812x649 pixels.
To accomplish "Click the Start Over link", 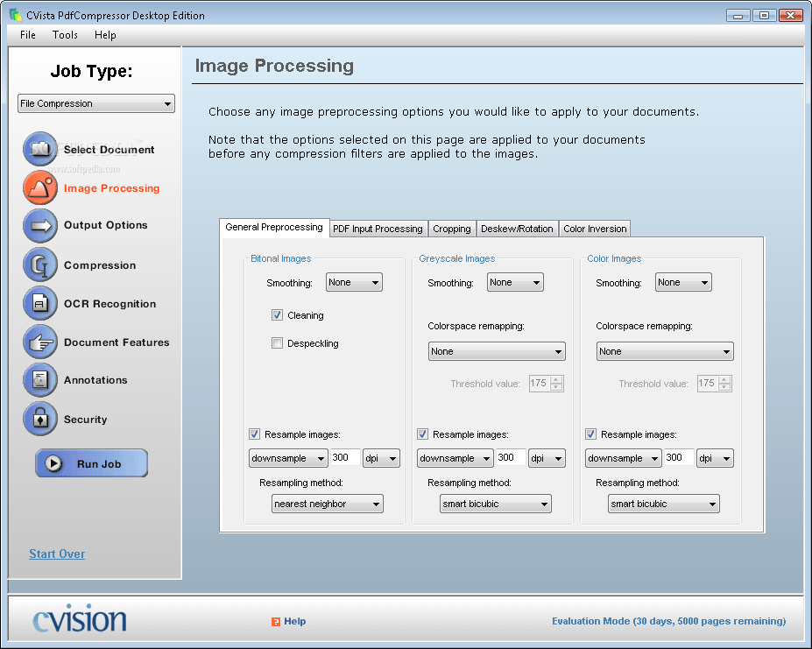I will click(x=56, y=554).
